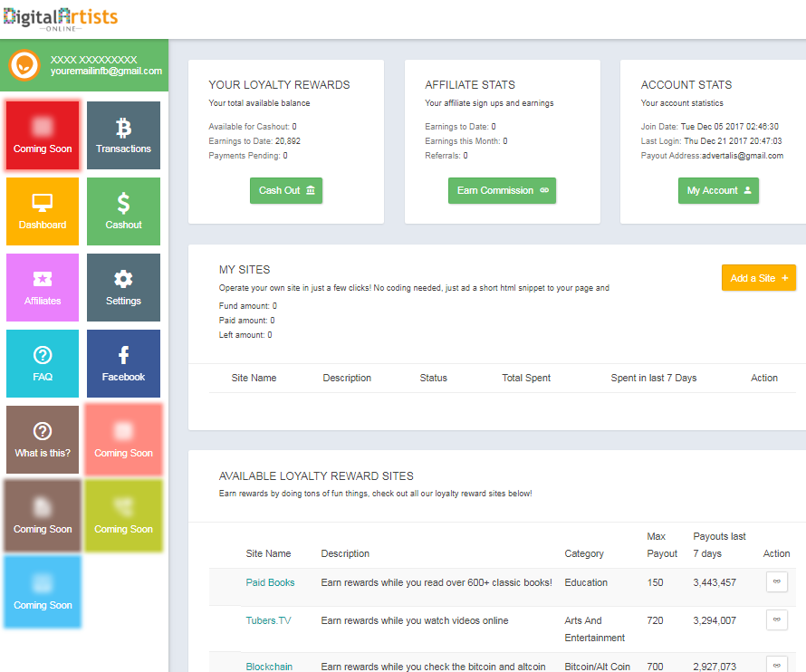
Task: Click the 'Your Loyalty Rewards' heading
Action: 279,85
